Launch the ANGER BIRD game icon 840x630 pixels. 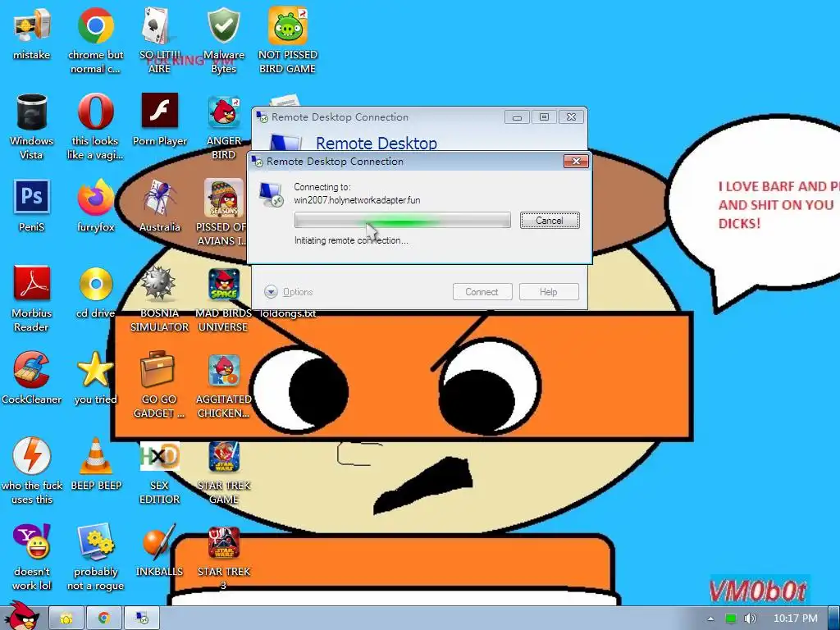coord(224,112)
